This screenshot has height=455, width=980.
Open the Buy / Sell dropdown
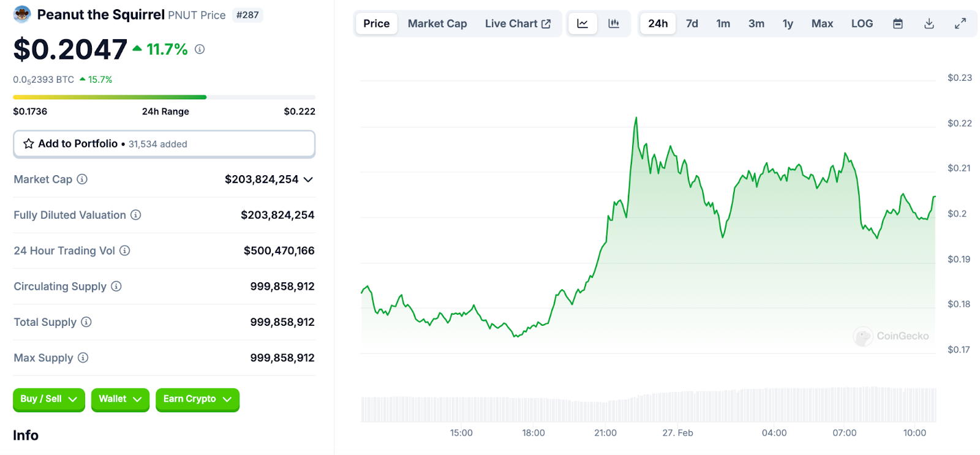(49, 399)
